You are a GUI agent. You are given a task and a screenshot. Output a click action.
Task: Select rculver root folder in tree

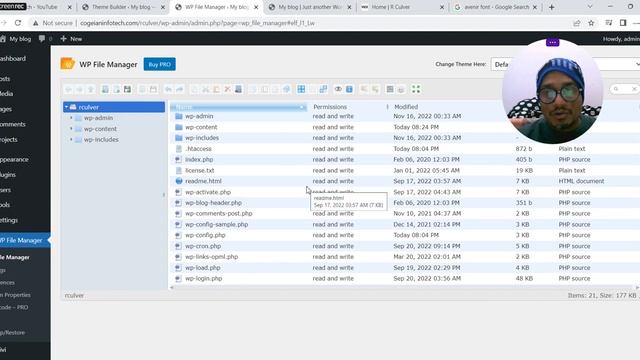coord(114,107)
